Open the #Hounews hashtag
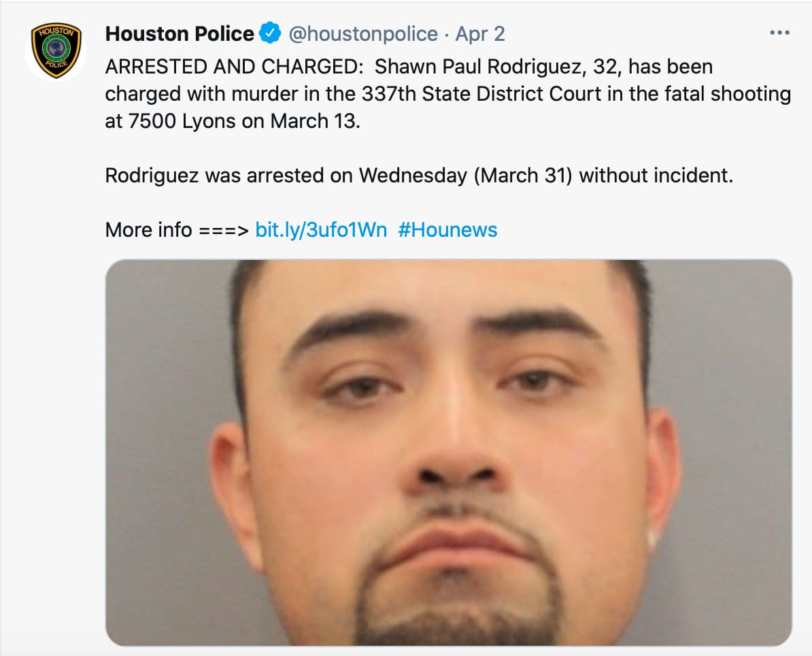This screenshot has height=656, width=812. coord(447,229)
